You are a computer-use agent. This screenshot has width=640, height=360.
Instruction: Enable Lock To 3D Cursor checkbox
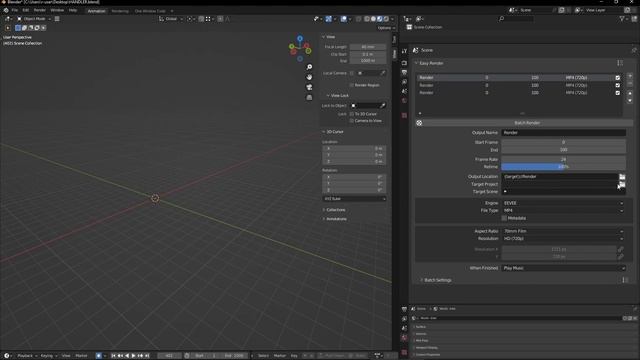pos(351,114)
